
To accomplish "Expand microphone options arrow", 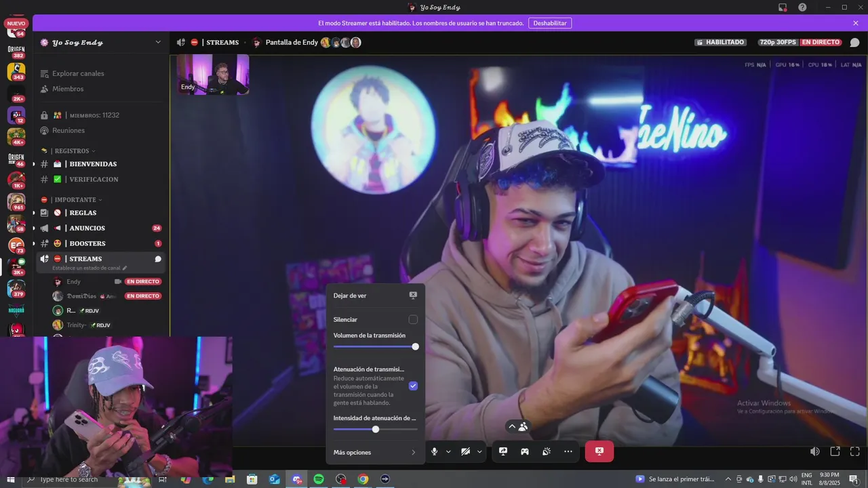I will (448, 451).
